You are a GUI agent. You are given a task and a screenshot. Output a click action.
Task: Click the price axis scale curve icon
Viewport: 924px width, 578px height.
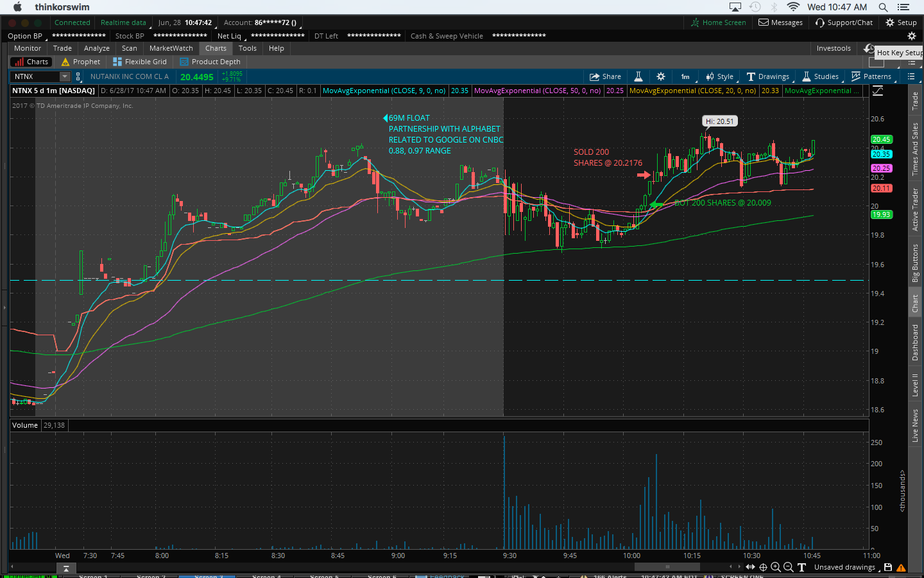[878, 91]
